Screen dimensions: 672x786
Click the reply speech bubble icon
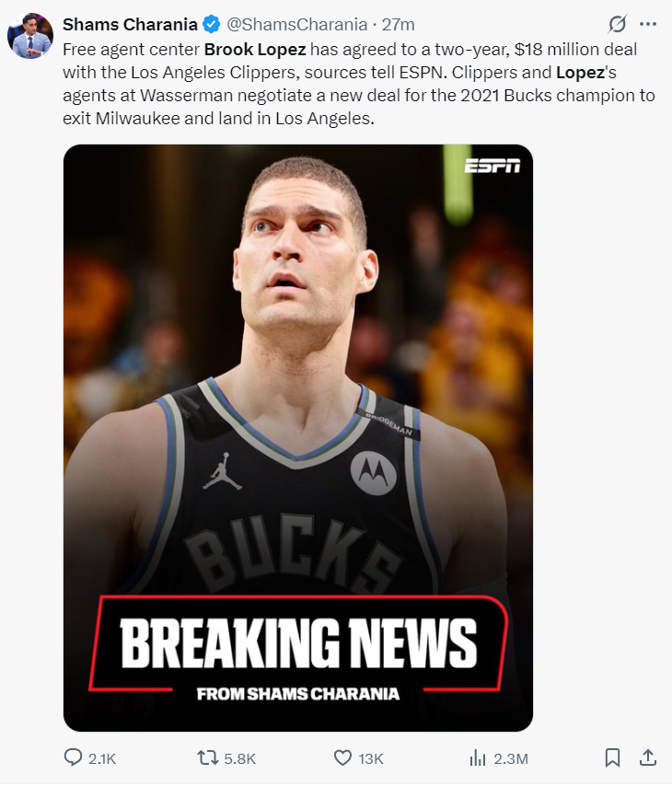tap(73, 757)
